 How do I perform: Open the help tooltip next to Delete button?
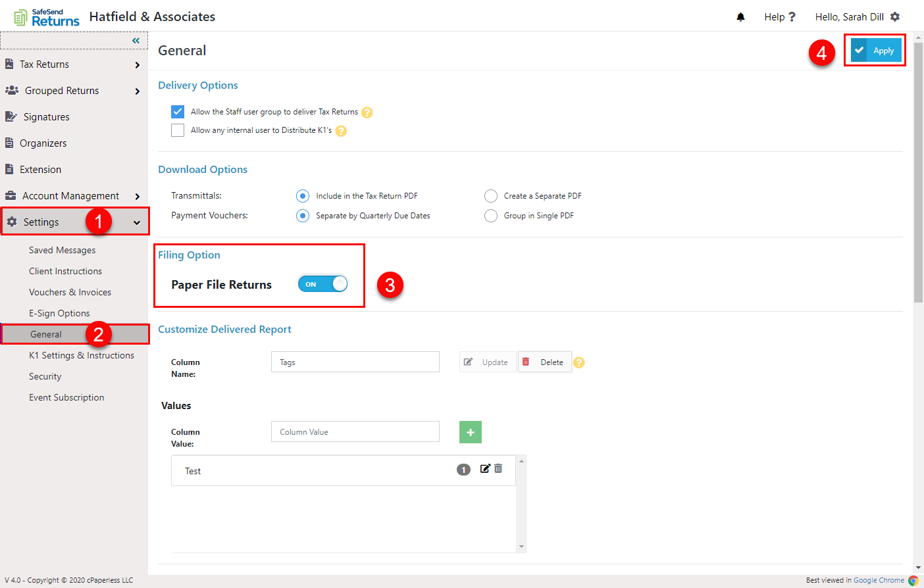coord(578,362)
